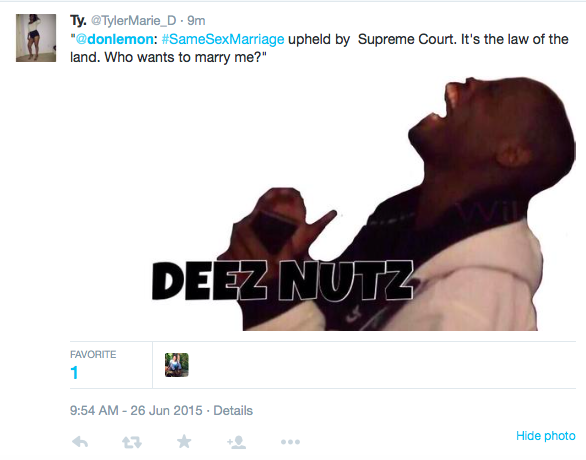Open the more options ellipsis menu
The width and height of the screenshot is (586, 460).
pos(290,442)
